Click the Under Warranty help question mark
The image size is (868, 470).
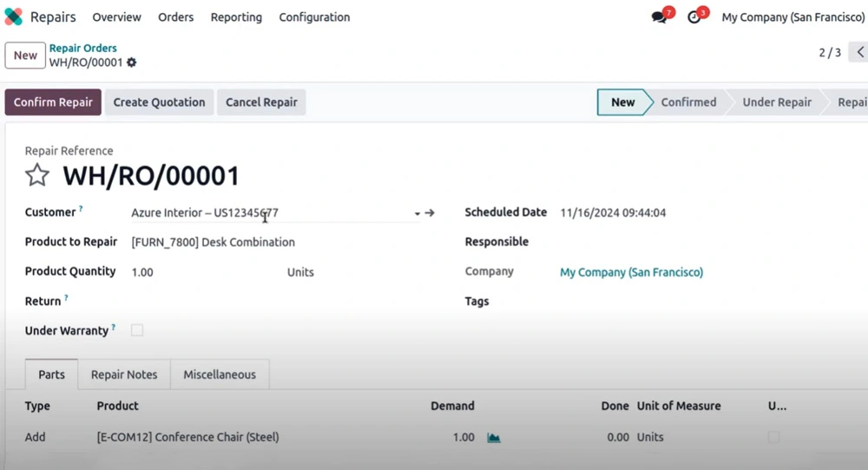coord(114,327)
